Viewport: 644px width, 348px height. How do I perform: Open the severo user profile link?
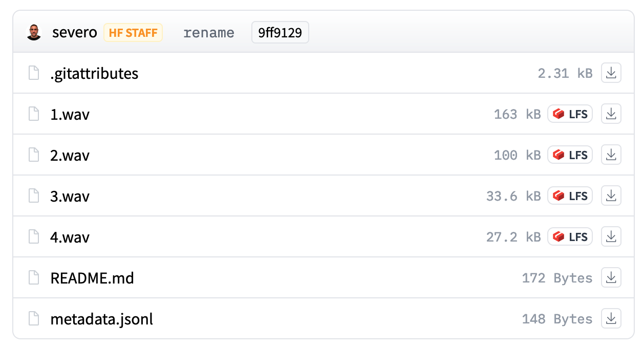pos(74,33)
